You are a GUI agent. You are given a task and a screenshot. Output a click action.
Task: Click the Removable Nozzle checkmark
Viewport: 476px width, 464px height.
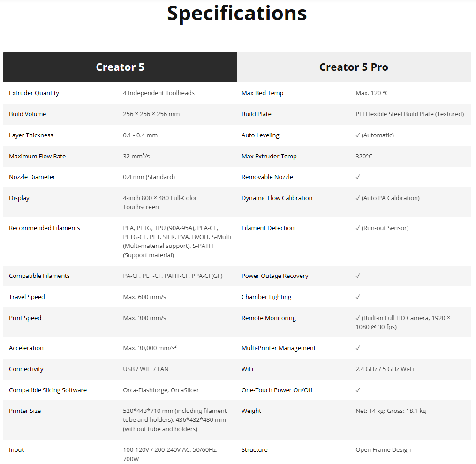click(358, 177)
